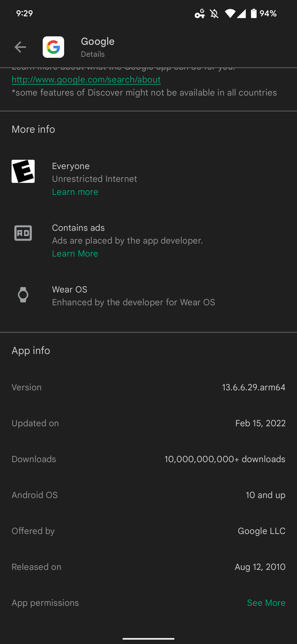Open Learn More under Contains ads
The image size is (297, 644).
tap(75, 253)
